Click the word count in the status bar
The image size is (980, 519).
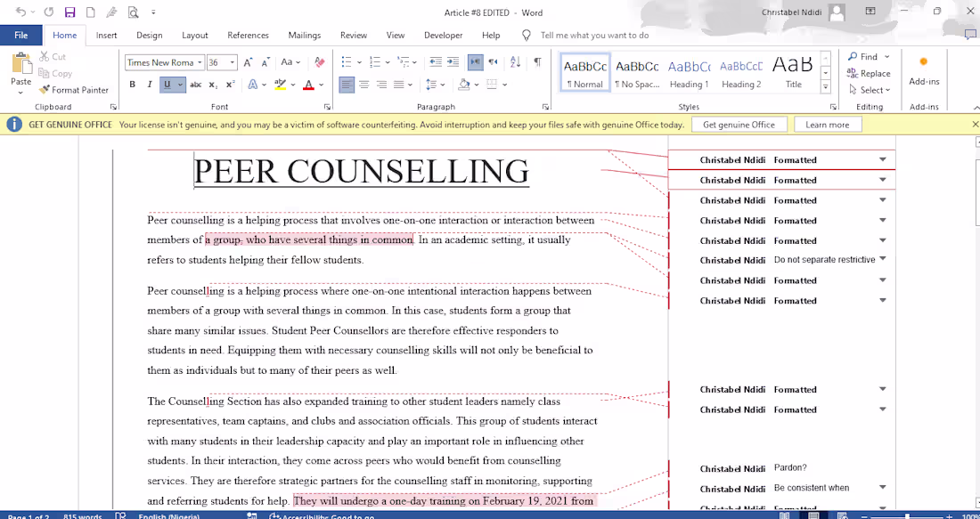point(82,515)
